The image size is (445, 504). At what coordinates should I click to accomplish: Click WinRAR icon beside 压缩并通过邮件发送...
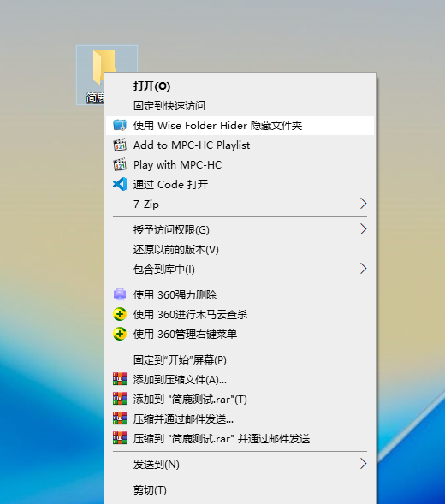[x=120, y=418]
